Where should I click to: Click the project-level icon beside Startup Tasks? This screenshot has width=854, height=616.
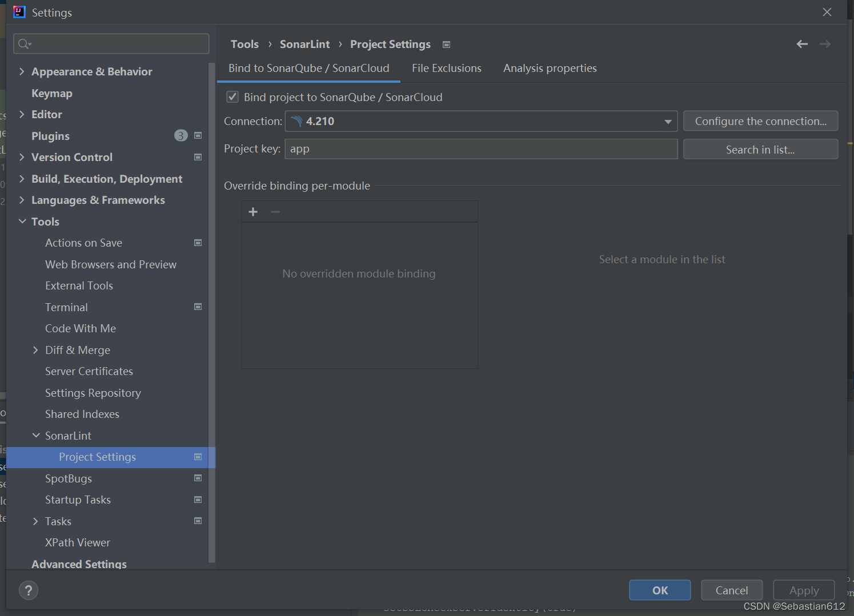[198, 500]
